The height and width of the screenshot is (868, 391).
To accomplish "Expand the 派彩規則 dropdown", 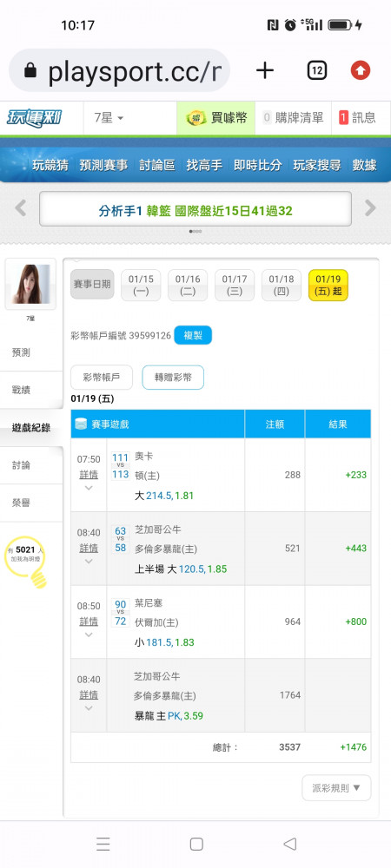I will tap(336, 788).
